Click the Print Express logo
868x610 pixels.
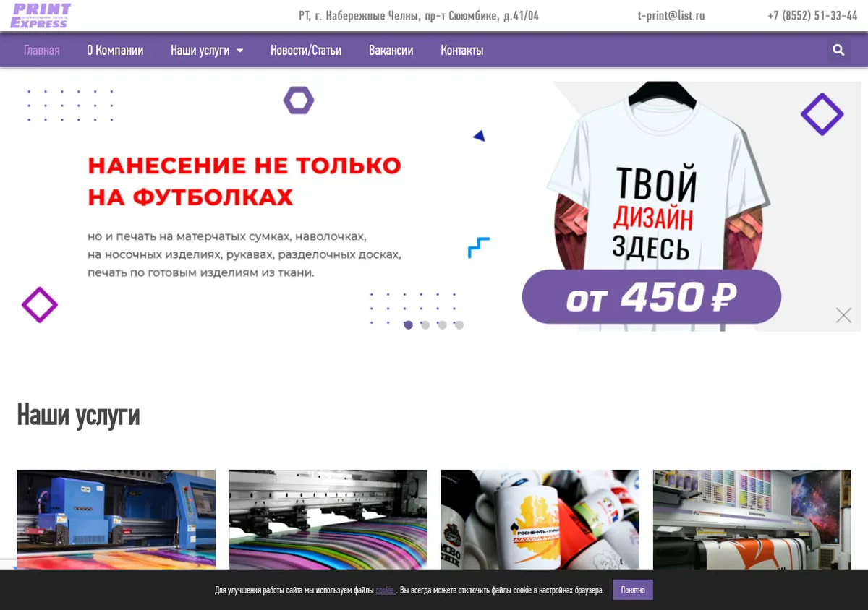click(x=41, y=15)
